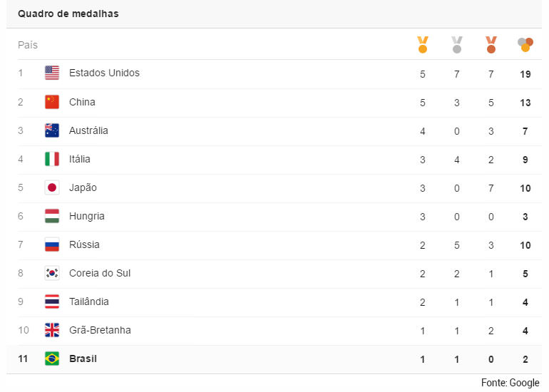Click the Brazil flag icon
The width and height of the screenshot is (549, 392).
pyautogui.click(x=52, y=359)
